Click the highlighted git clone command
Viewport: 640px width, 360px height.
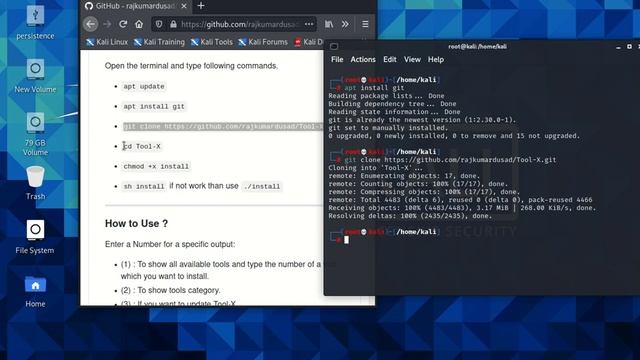click(x=223, y=127)
